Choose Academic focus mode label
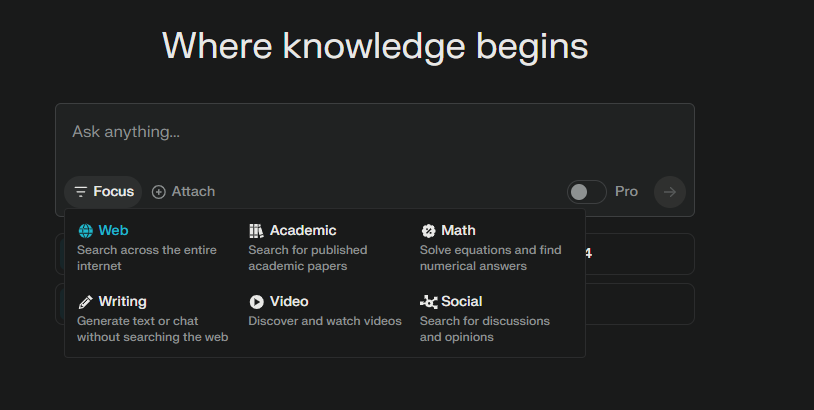Image resolution: width=814 pixels, height=410 pixels. pyautogui.click(x=303, y=230)
